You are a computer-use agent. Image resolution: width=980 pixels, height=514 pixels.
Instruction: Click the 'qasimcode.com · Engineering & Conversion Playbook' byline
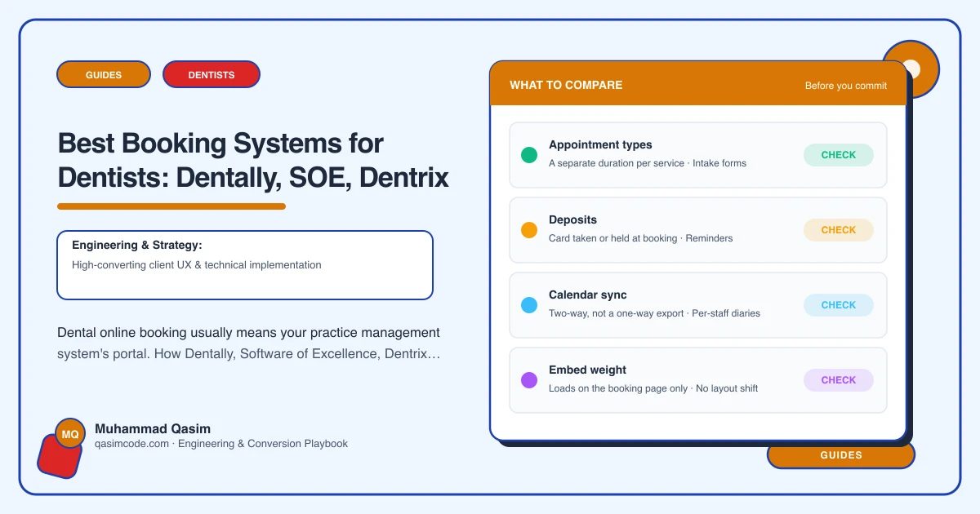(x=221, y=444)
